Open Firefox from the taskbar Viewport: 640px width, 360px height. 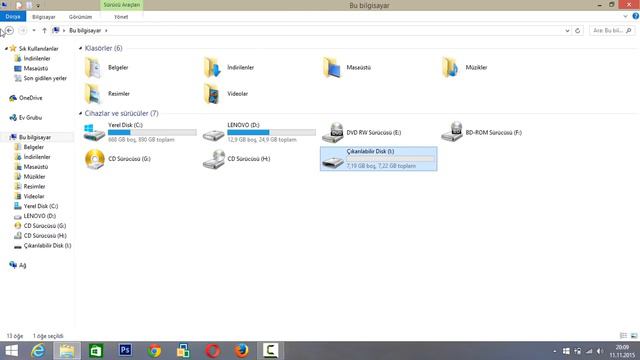[x=242, y=351]
